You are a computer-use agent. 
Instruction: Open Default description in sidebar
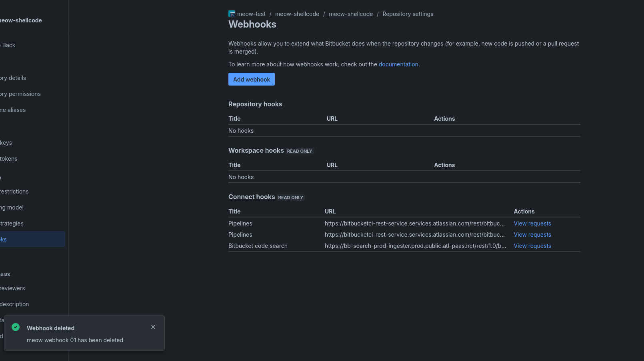tap(14, 304)
